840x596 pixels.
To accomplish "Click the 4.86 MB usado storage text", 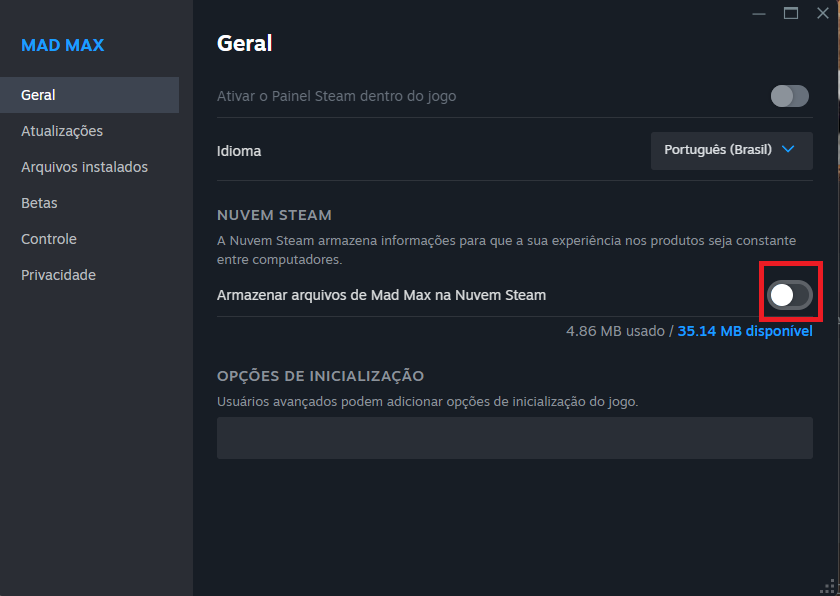I will 615,331.
